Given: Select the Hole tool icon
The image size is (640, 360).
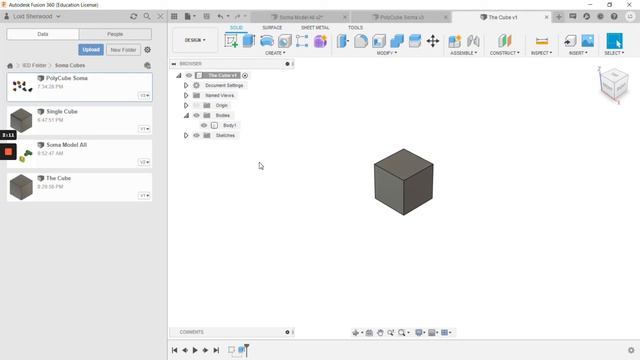Looking at the screenshot, I should [x=284, y=41].
